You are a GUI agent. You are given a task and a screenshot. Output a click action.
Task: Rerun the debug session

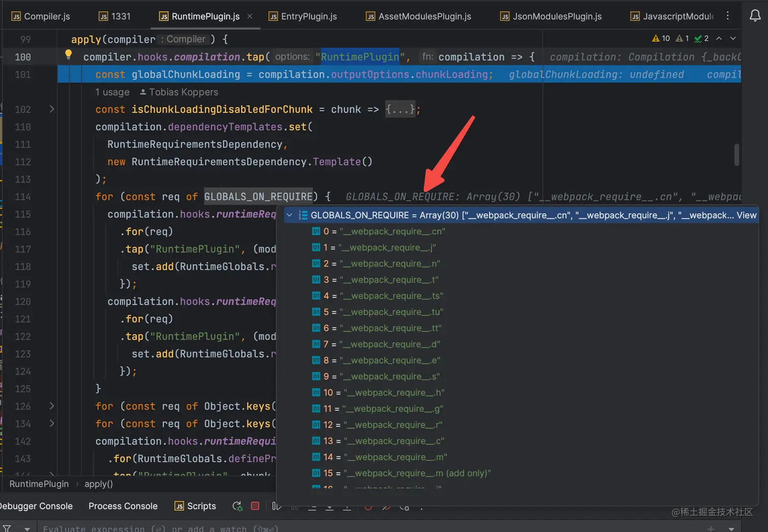[237, 506]
